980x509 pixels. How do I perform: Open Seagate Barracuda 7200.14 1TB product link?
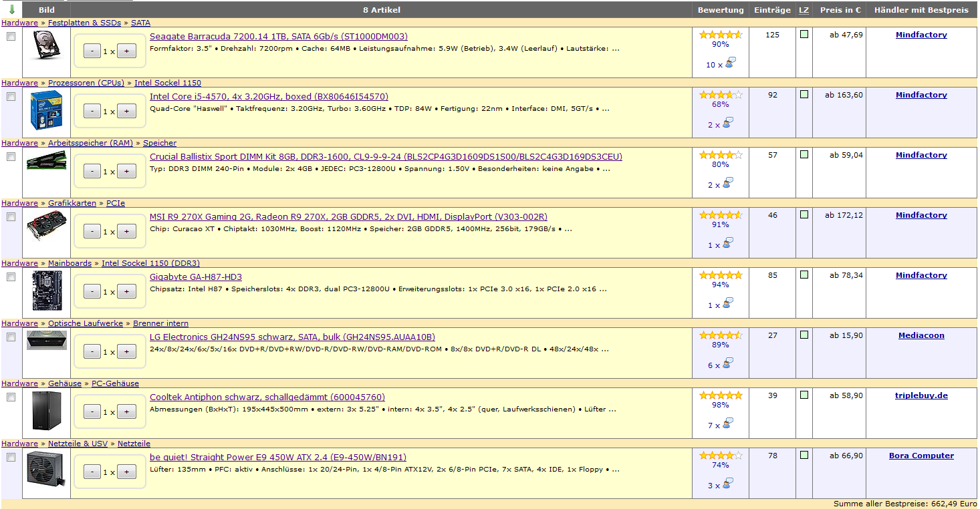(x=279, y=37)
